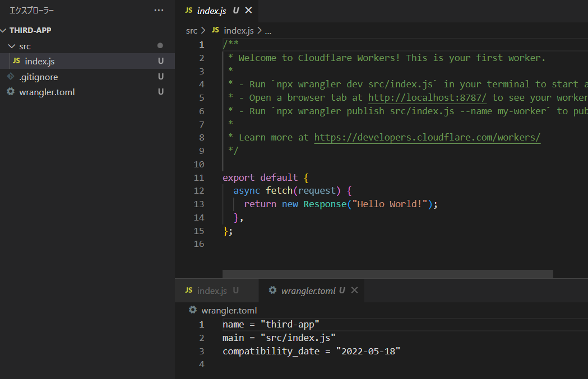Select the src segment in the breadcrumb path

192,31
